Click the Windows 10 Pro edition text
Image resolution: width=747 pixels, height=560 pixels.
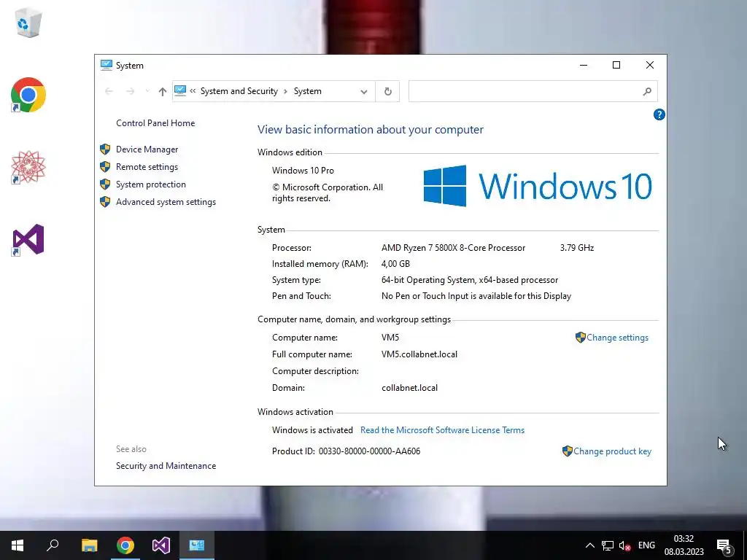tap(303, 171)
